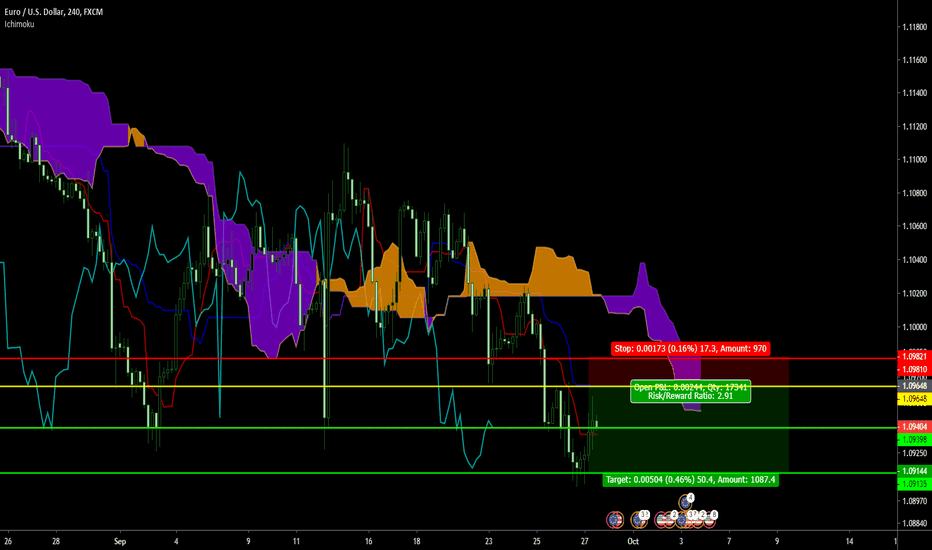Click the 14 date on the time axis
The image size is (932, 550).
tap(849, 541)
